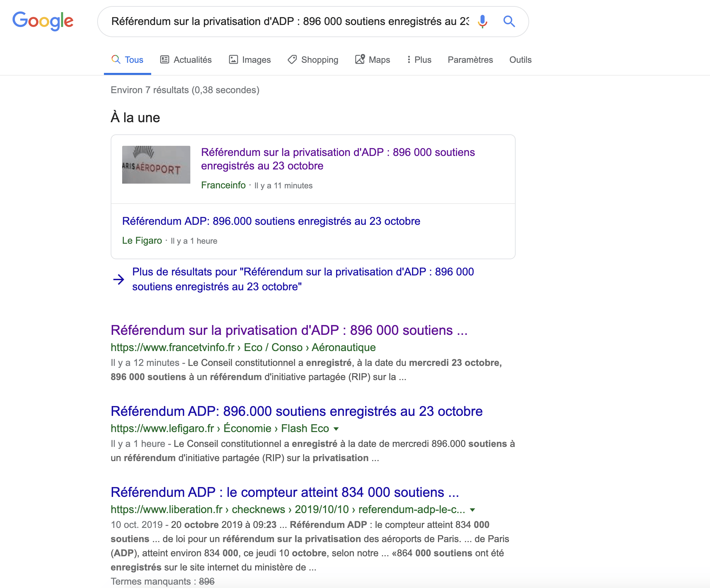Click the Environ 7 résultats stats text
The width and height of the screenshot is (710, 588).
click(185, 90)
